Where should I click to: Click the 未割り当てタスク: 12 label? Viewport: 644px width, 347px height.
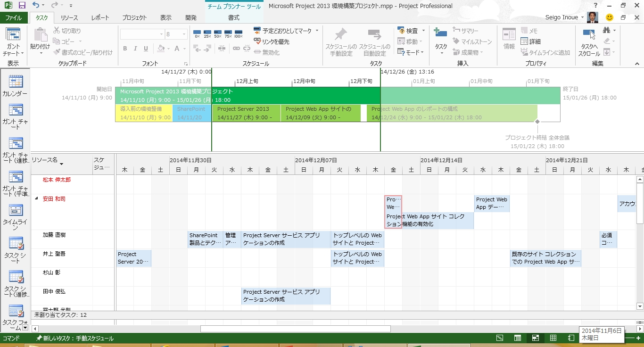pos(60,314)
